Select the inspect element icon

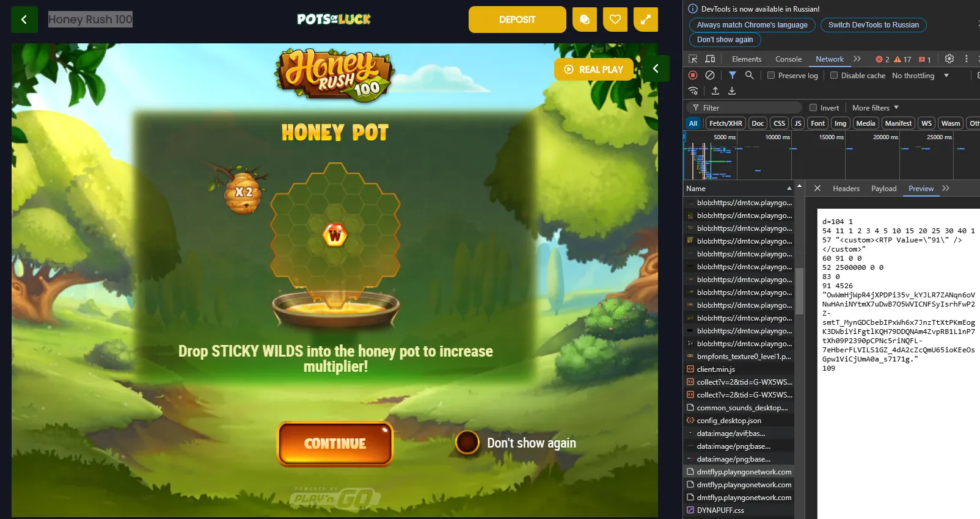click(693, 59)
